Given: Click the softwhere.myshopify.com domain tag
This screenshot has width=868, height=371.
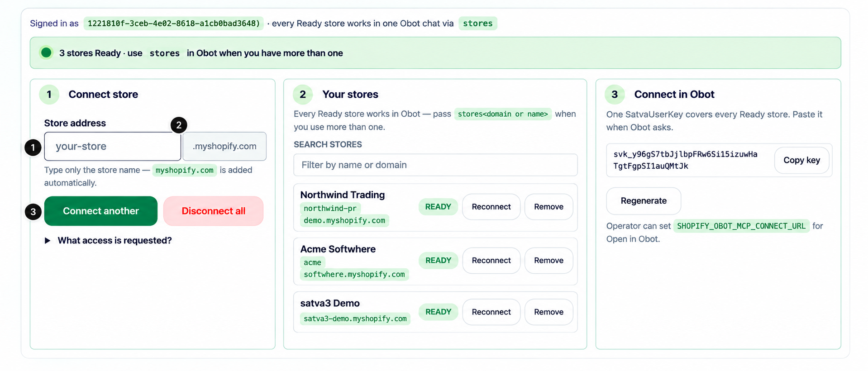Looking at the screenshot, I should click(x=354, y=274).
